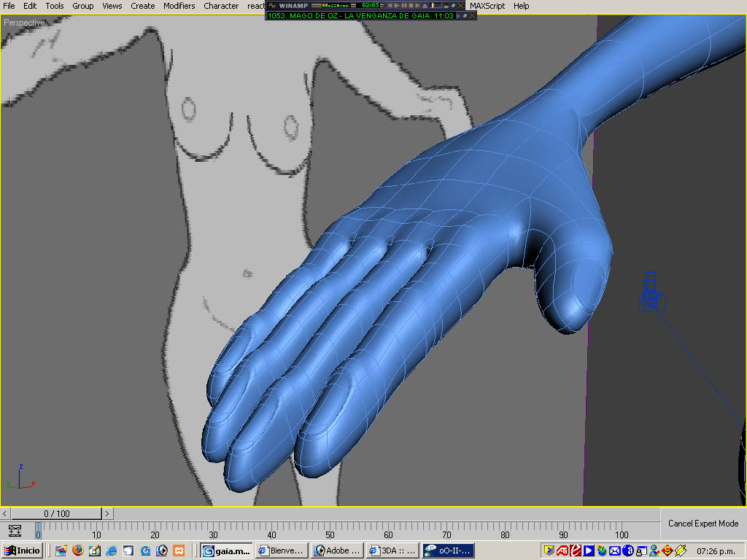Click frame 50 on the timeline
This screenshot has height=560, width=747.
pyautogui.click(x=330, y=534)
